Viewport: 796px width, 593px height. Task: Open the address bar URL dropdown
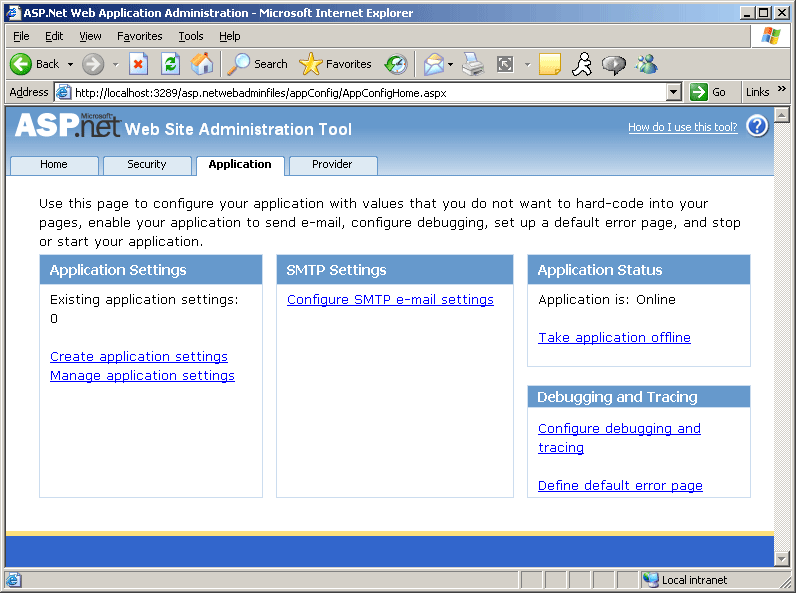click(673, 92)
